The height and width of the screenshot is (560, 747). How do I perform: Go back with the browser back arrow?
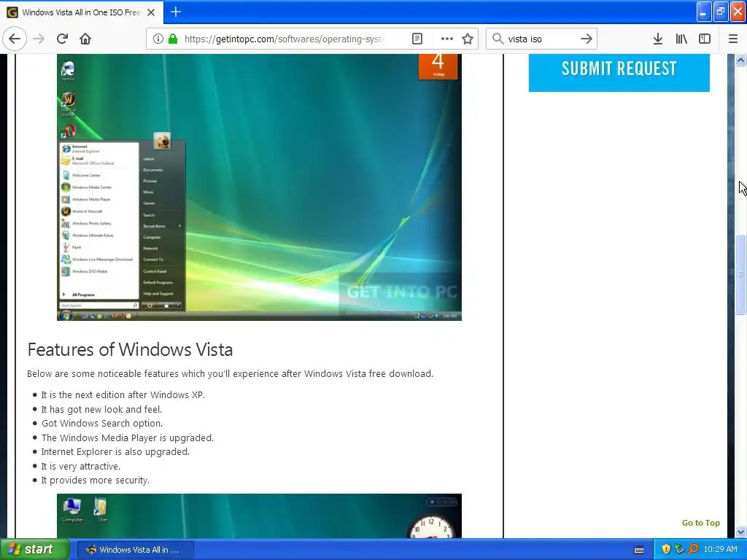click(x=15, y=39)
